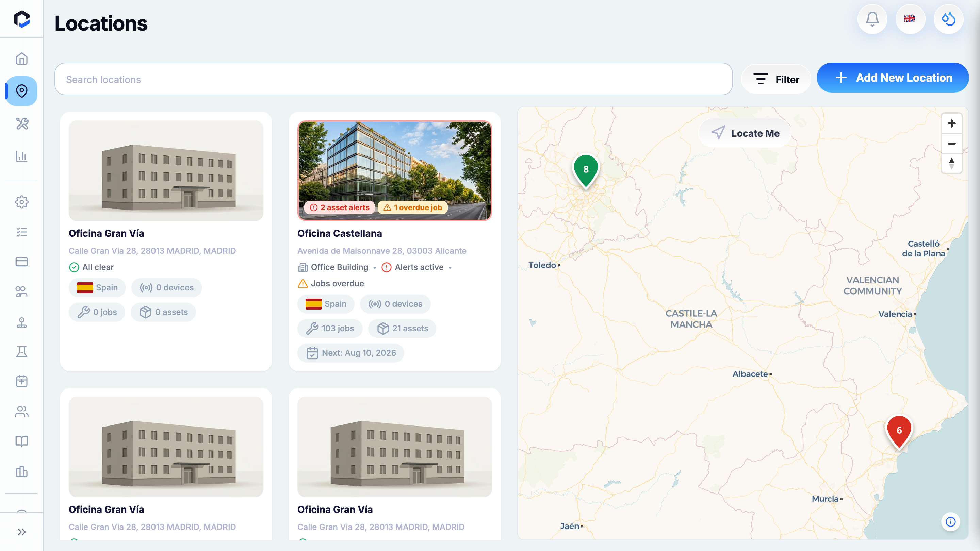Click address Avenida de Maisonnave 28, 03003 Alicante

coord(381,251)
